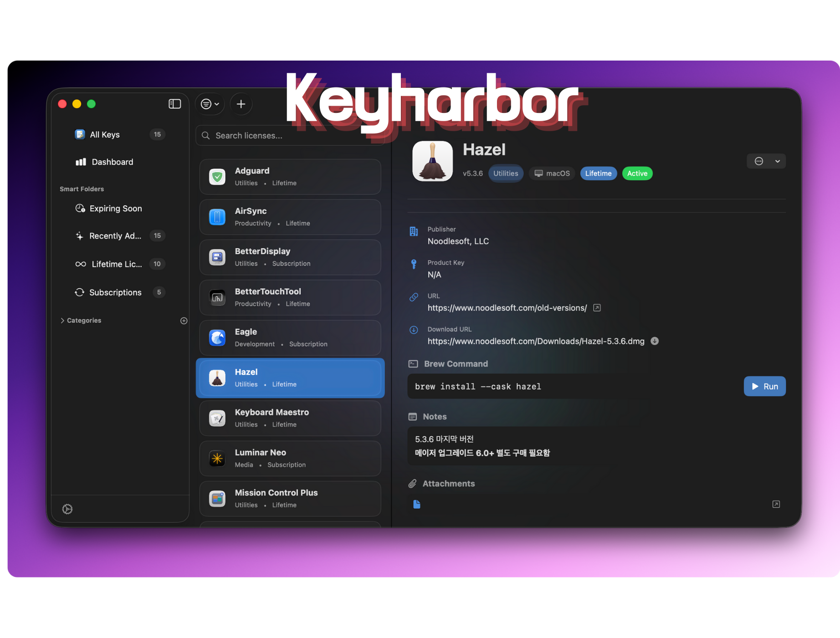Click the Luminar Neo Media label
The image size is (840, 638).
click(244, 465)
